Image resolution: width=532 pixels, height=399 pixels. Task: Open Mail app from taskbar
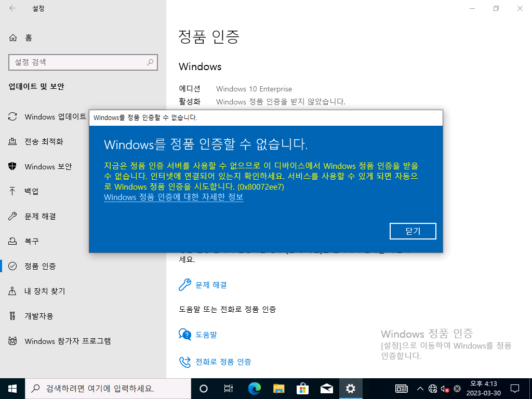pyautogui.click(x=327, y=389)
